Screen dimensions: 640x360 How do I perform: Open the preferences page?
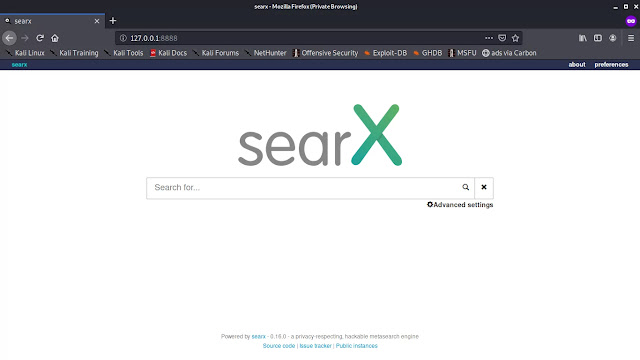click(x=611, y=64)
